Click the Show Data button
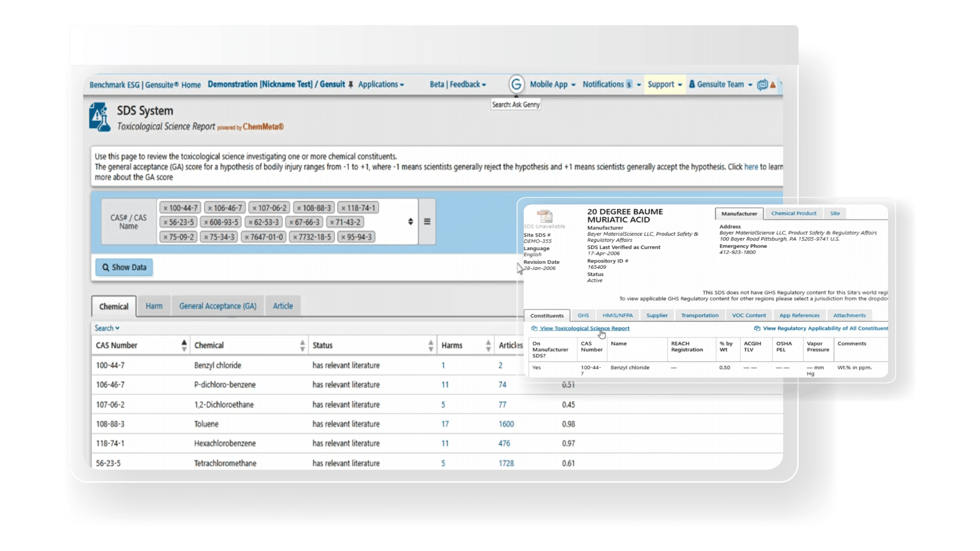 [x=124, y=267]
